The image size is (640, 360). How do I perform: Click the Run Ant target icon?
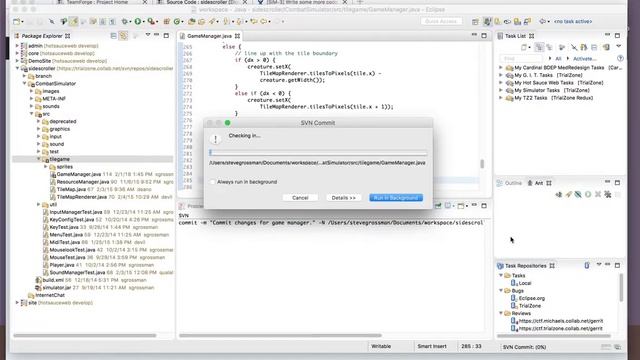pyautogui.click(x=588, y=194)
